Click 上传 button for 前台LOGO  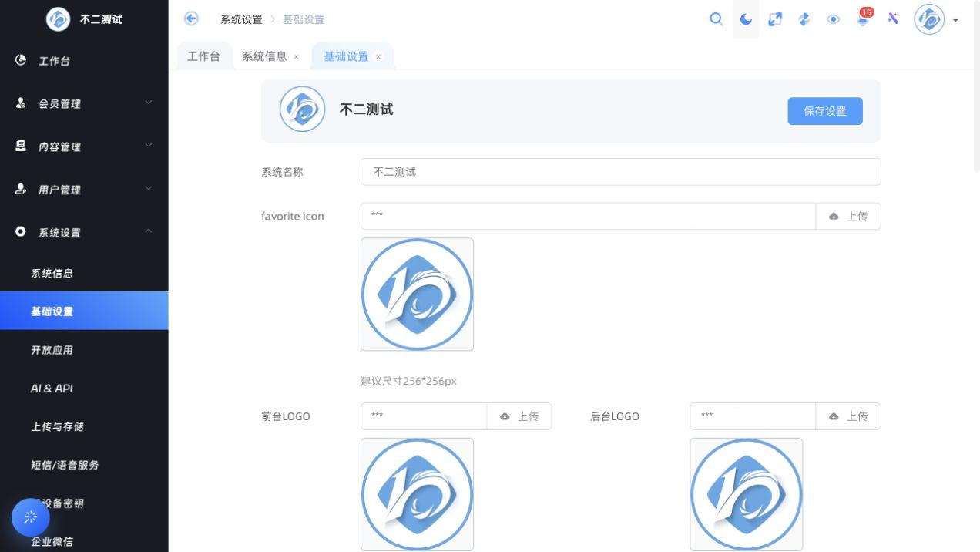click(519, 416)
